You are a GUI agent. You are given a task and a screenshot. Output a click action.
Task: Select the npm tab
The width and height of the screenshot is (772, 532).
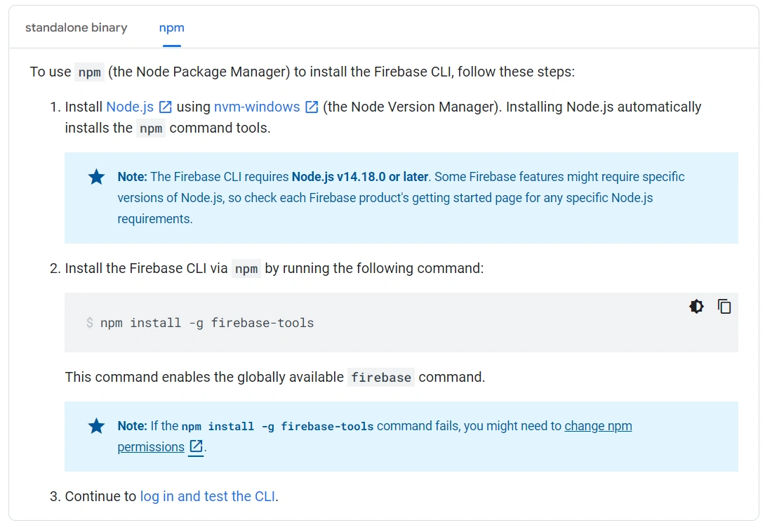[x=171, y=28]
